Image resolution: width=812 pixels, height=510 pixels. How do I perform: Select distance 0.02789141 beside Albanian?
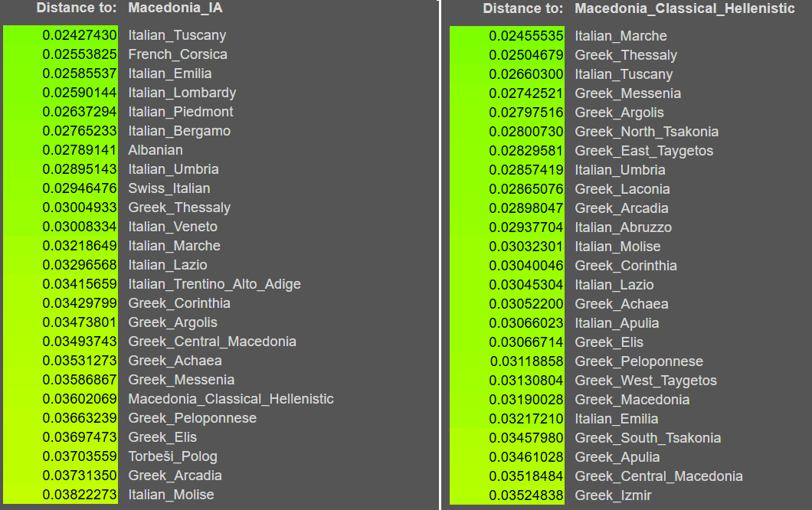tap(80, 150)
